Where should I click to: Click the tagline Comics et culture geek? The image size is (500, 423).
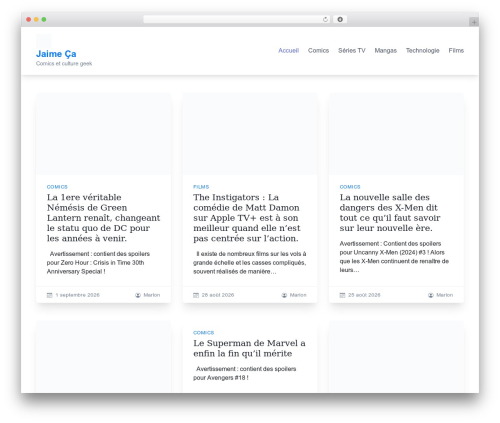click(64, 63)
